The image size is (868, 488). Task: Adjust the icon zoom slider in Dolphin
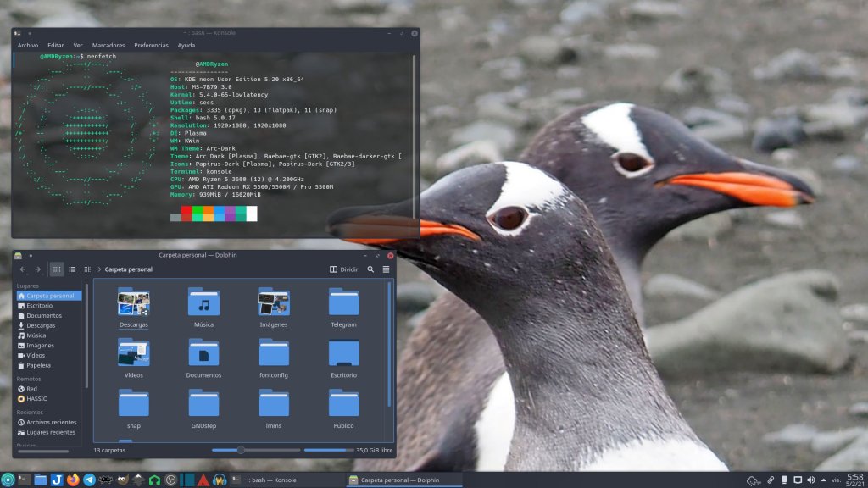[242, 450]
